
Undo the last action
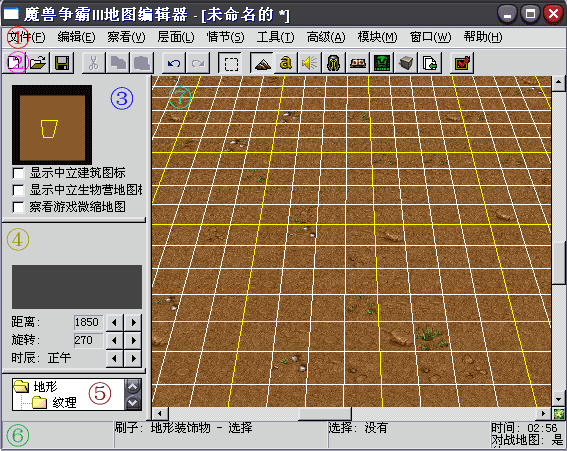pos(174,63)
